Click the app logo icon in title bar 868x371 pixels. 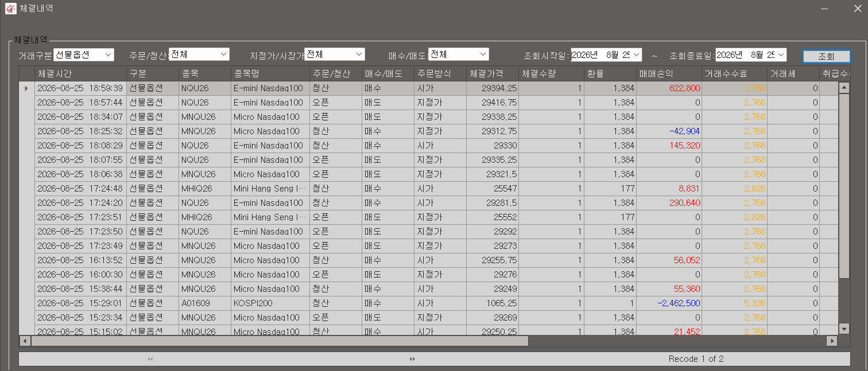10,9
